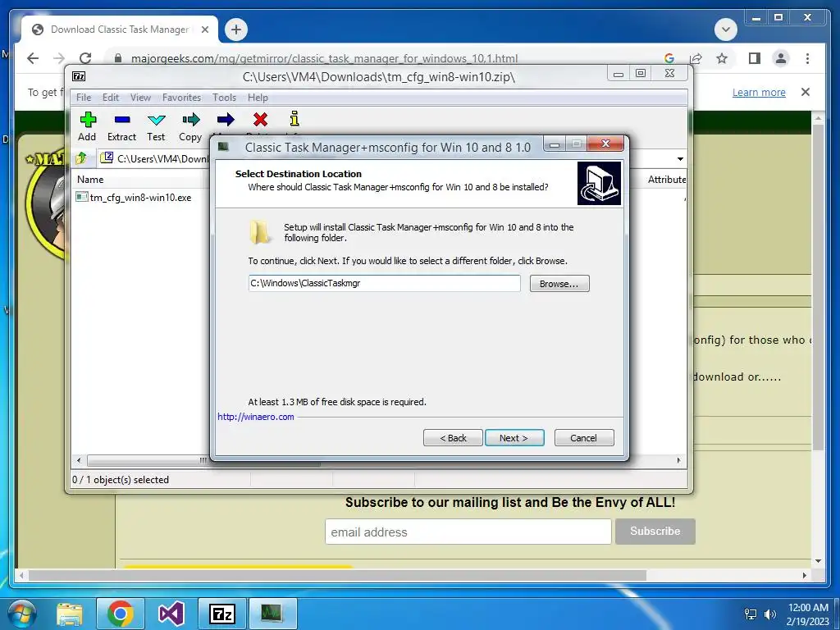
Task: Select tm_cfg_win8-win10.exe file in list
Action: (134, 197)
